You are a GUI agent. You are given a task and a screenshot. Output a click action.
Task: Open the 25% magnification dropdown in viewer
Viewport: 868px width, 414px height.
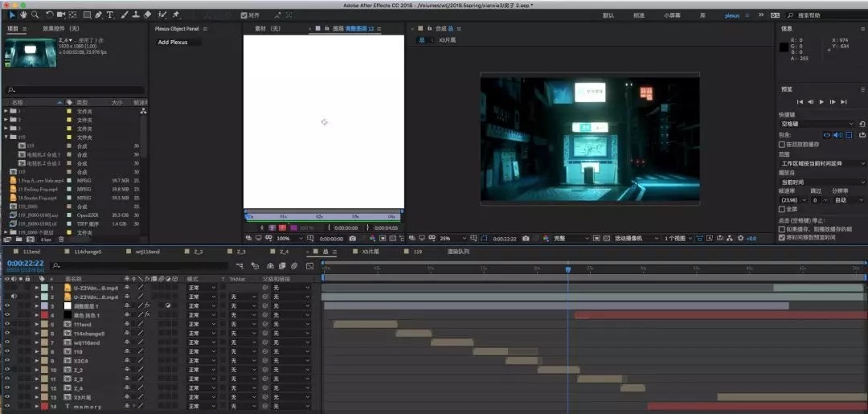click(x=448, y=239)
